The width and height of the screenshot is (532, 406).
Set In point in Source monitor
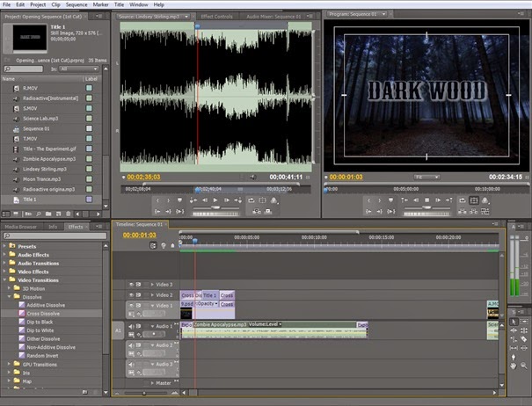click(157, 200)
